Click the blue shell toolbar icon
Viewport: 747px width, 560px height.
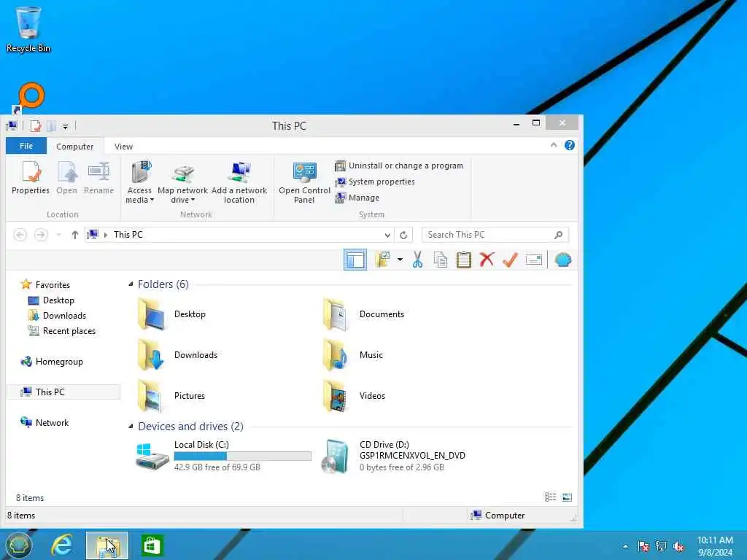[x=563, y=260]
